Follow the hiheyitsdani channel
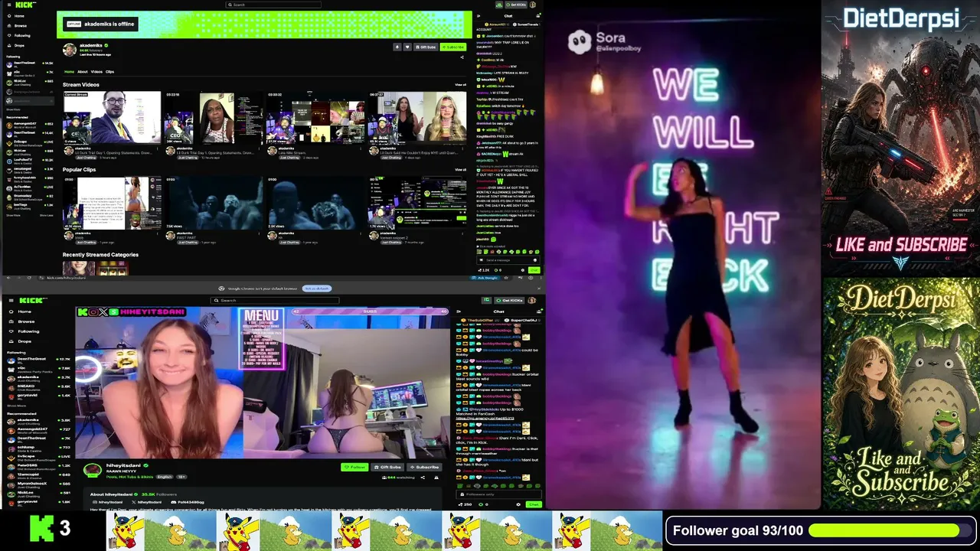Screen dimensions: 980x551 354,467
